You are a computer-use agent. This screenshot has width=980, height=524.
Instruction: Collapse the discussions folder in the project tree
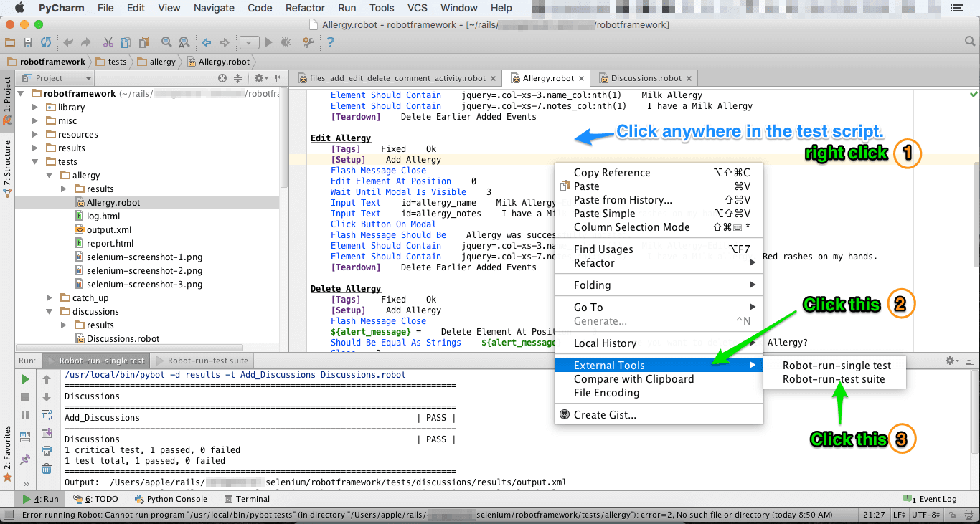tap(49, 311)
